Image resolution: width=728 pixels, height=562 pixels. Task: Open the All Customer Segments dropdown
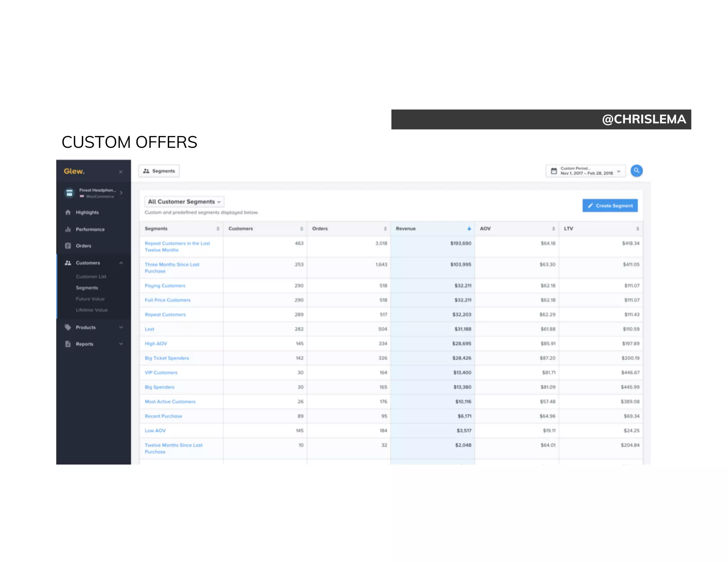point(184,202)
